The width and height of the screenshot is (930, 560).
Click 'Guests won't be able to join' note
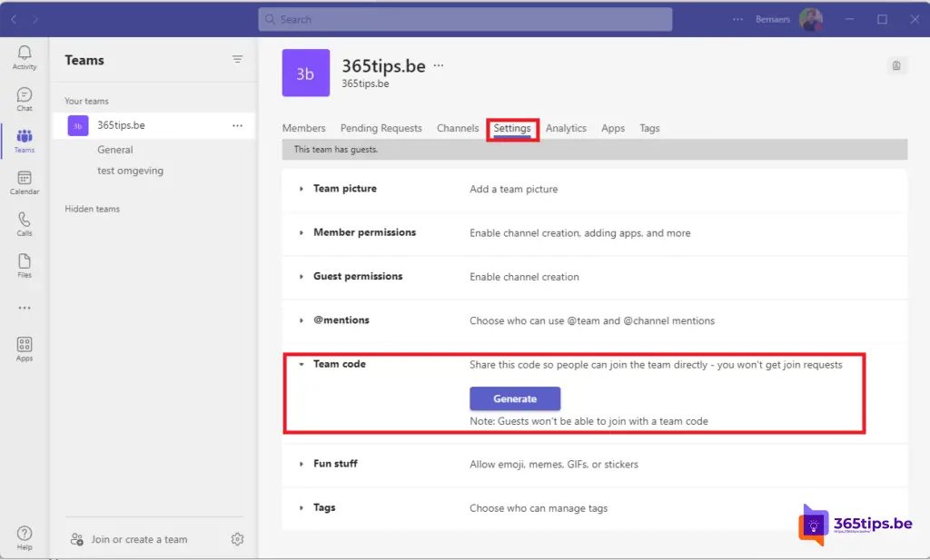pyautogui.click(x=589, y=421)
